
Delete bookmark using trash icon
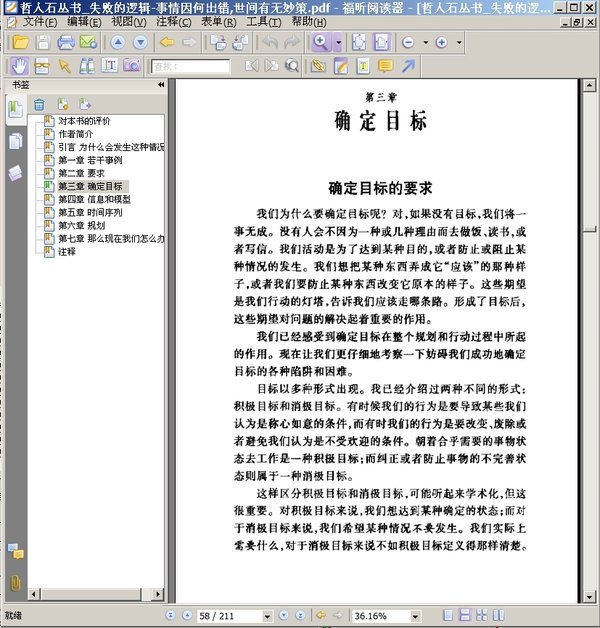click(x=39, y=104)
